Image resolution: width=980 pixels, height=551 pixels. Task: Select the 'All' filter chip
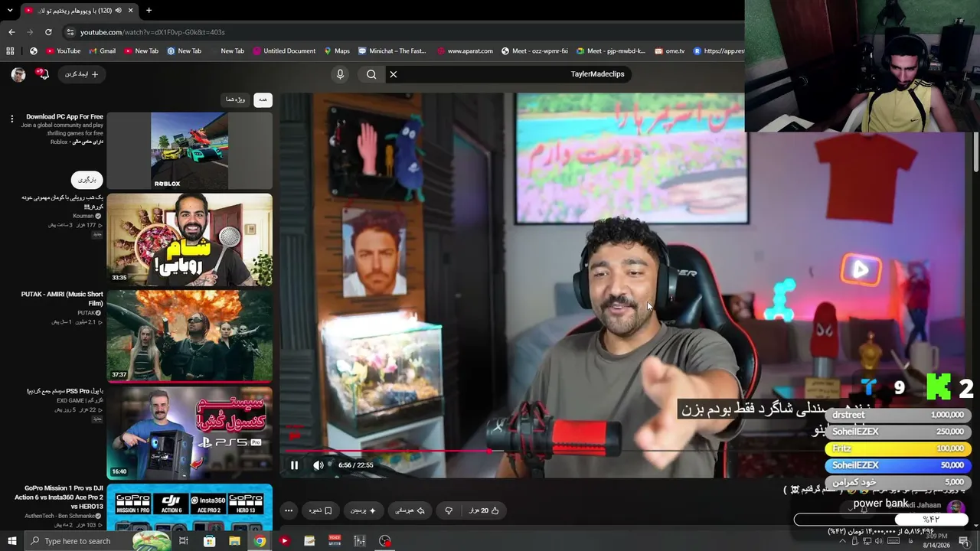[x=263, y=99]
